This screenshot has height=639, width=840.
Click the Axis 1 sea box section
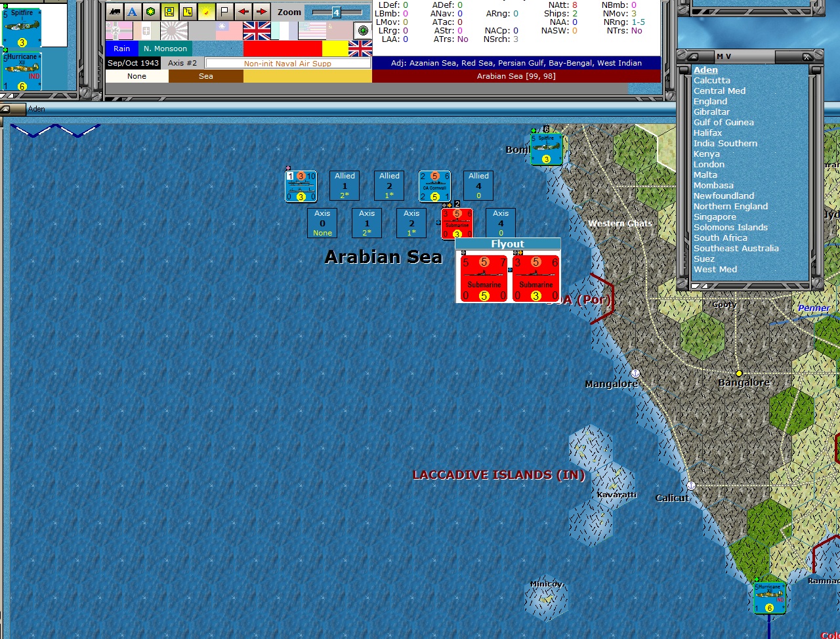[367, 223]
